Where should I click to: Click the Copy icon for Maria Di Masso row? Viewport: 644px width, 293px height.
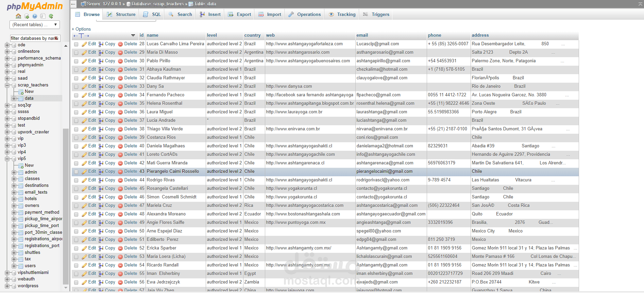101,52
